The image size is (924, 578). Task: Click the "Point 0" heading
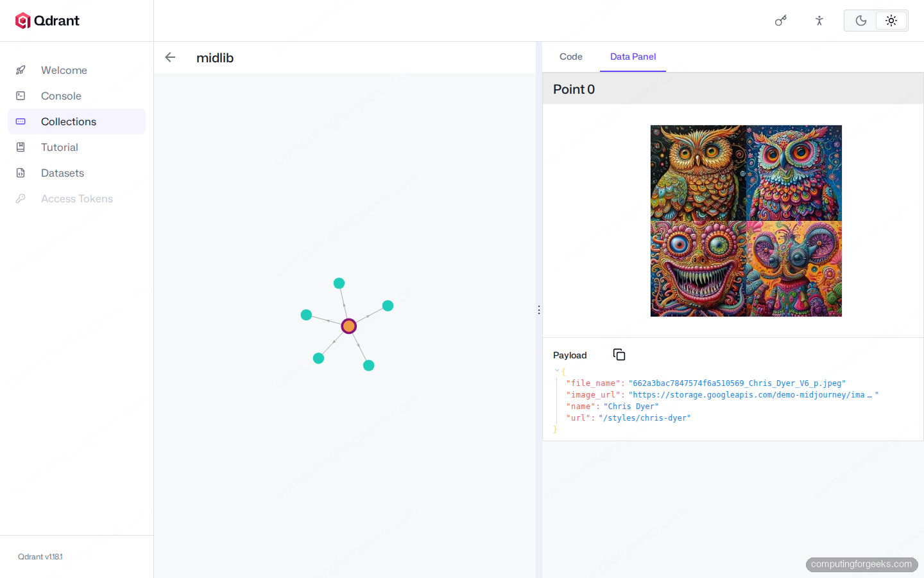574,89
